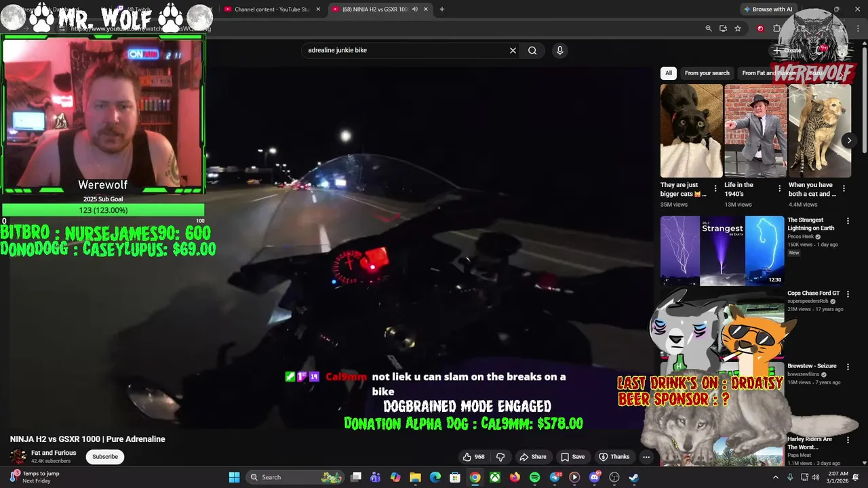This screenshot has width=868, height=488.
Task: Click Browse with AI button
Action: (x=768, y=9)
